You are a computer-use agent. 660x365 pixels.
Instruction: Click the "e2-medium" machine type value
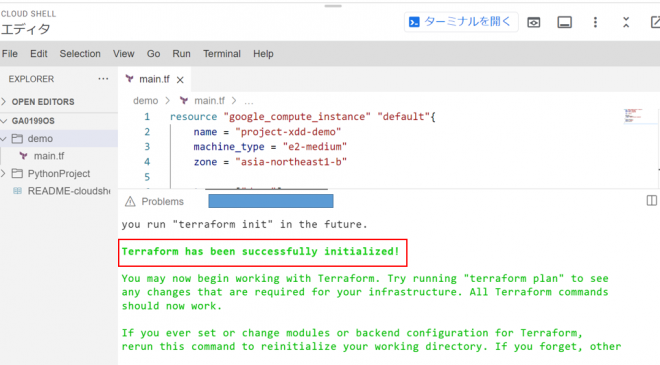[x=315, y=147]
